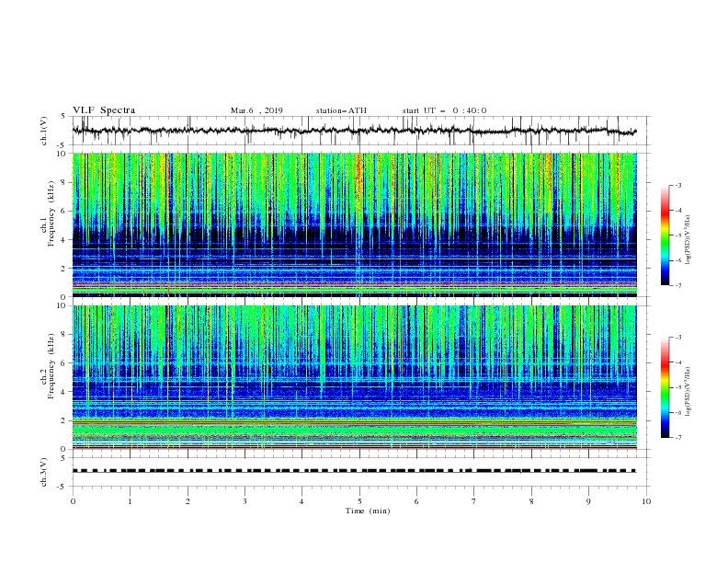Click the ch.1 spectrogram color scale bar
728x563 pixels.
[665, 236]
